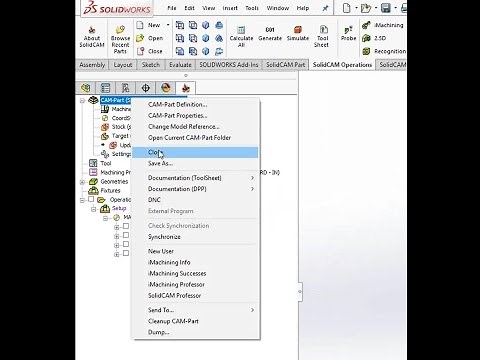Open the New button dropdown arrow in the ribbon
The width and height of the screenshot is (480, 360).
(x=168, y=25)
